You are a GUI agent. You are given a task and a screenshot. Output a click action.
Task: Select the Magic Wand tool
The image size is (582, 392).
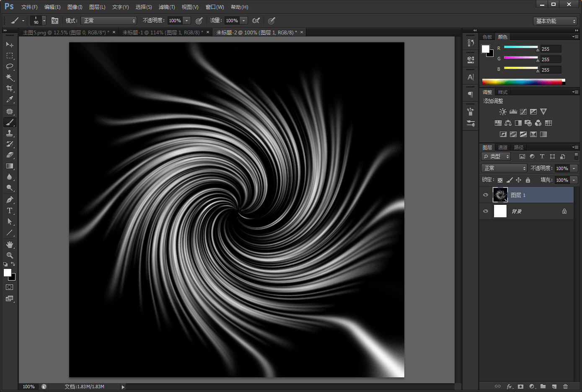coord(9,77)
